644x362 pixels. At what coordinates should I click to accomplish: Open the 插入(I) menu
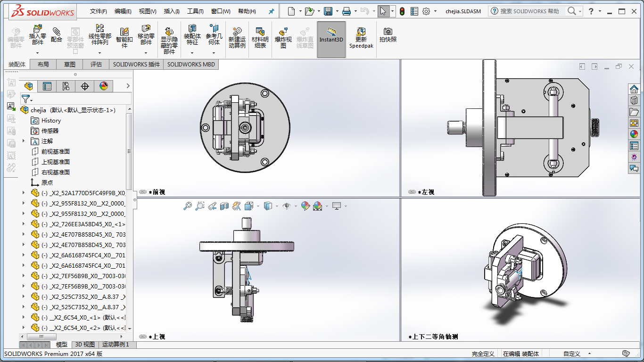(x=172, y=11)
